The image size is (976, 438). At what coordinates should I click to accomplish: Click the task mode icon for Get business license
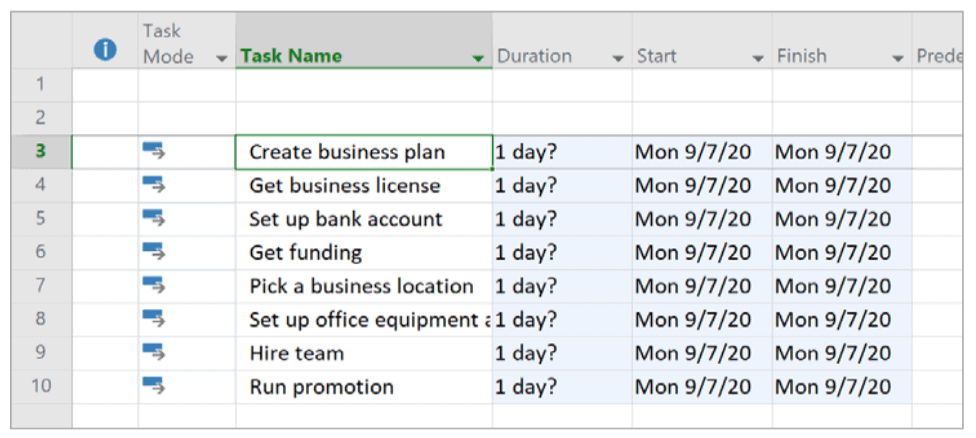[x=153, y=185]
